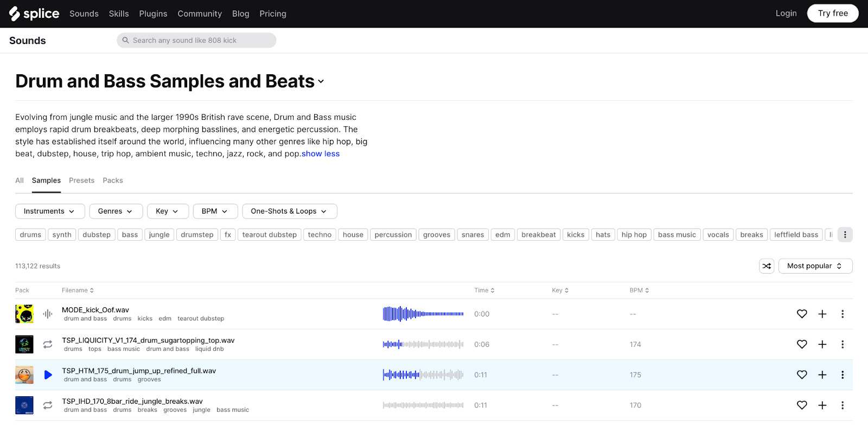This screenshot has height=425, width=868.
Task: Open more options for TSP_IHD_170 sample
Action: pyautogui.click(x=843, y=405)
